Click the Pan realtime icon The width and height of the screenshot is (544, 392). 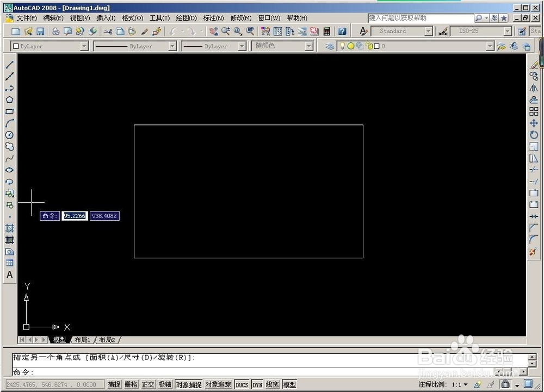(214, 32)
